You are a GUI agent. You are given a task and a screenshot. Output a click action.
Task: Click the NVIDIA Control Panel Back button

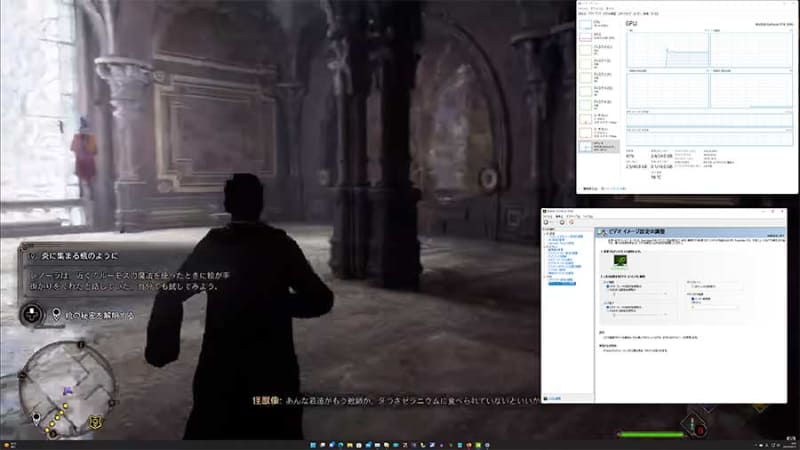click(546, 222)
